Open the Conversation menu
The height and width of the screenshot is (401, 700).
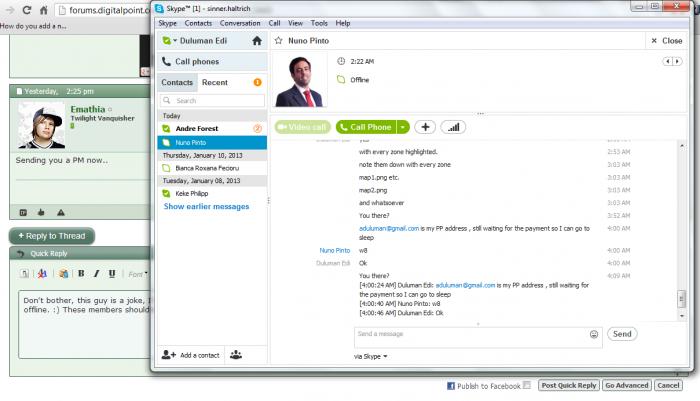[x=240, y=23]
